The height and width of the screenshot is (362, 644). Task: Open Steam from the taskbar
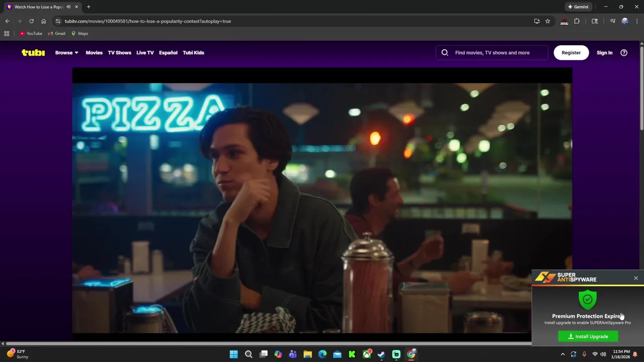pos(381,354)
